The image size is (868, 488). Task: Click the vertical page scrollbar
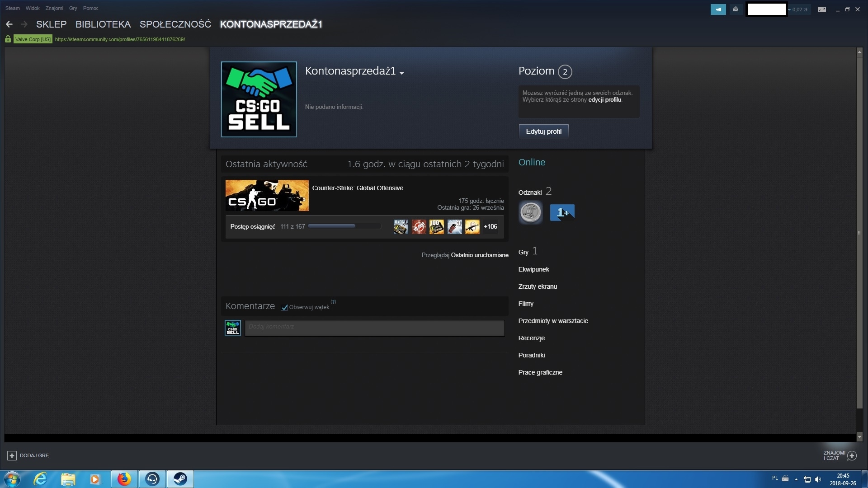tap(859, 233)
